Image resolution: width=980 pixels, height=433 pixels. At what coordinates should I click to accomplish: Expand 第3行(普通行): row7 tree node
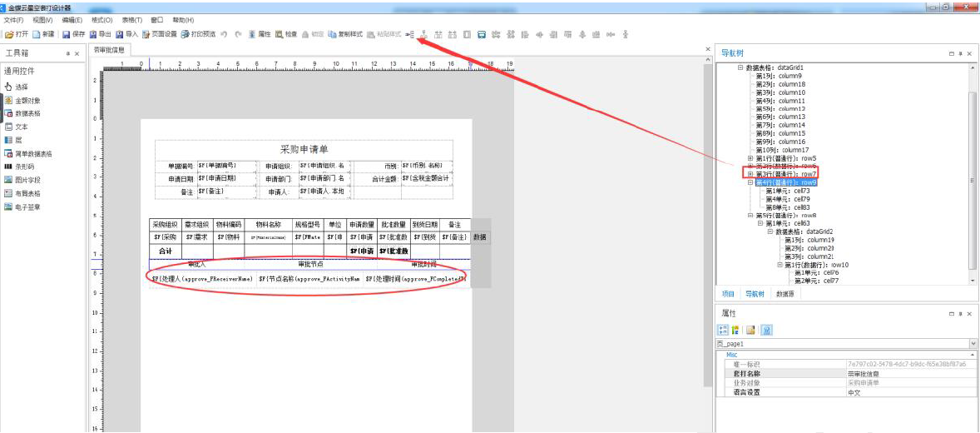coord(750,174)
